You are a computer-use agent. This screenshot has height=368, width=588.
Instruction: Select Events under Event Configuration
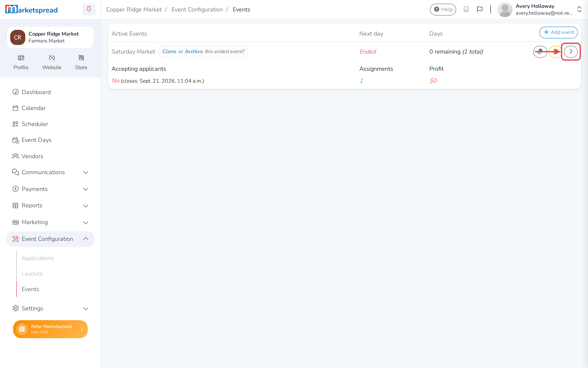pos(30,289)
